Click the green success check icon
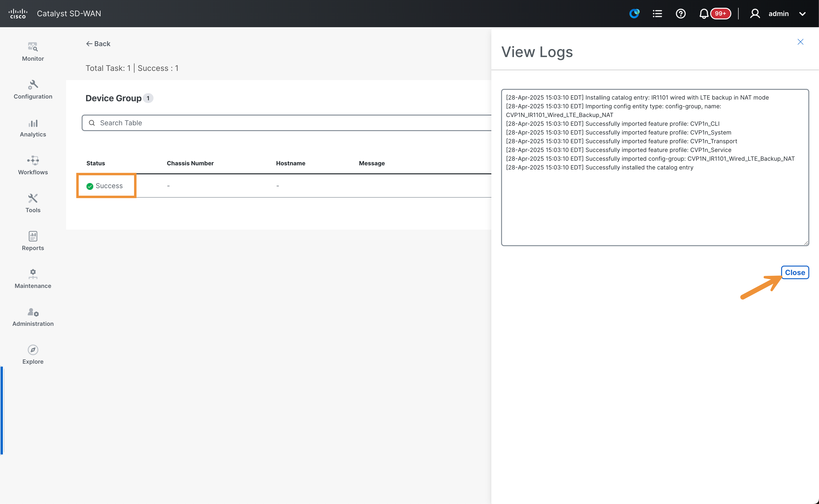 90,186
